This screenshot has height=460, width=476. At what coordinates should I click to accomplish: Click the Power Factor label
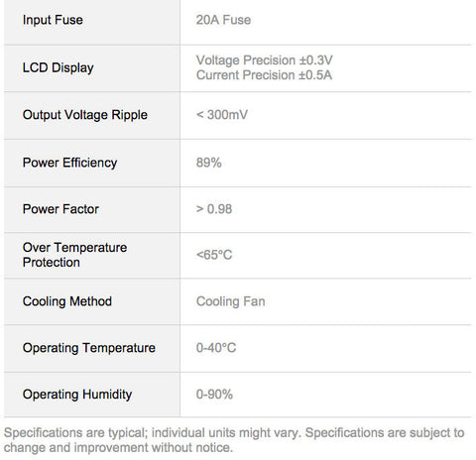point(60,209)
